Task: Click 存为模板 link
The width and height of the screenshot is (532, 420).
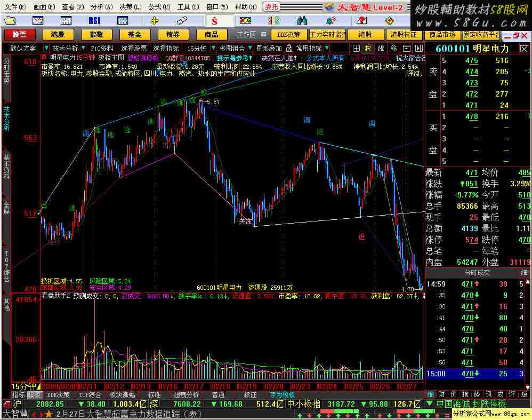Action: click(x=282, y=395)
